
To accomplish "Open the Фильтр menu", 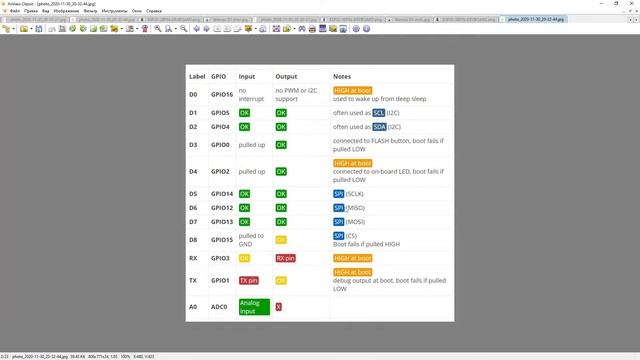I will pos(90,11).
